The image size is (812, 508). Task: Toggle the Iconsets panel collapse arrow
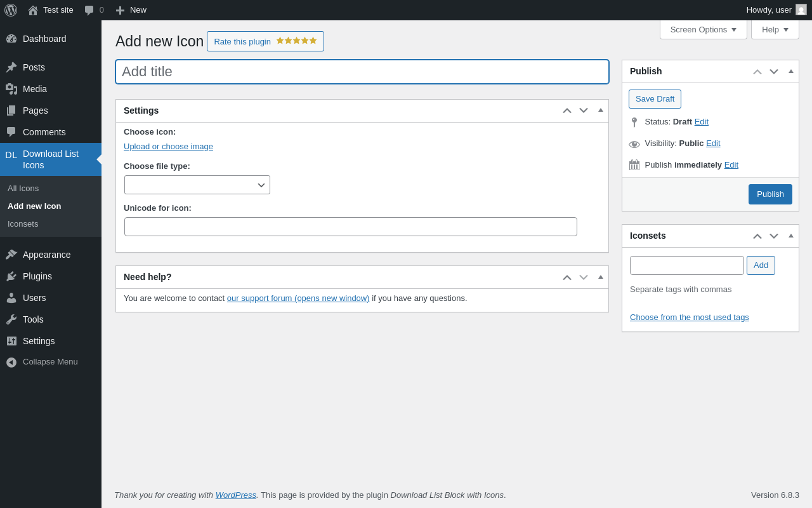click(x=791, y=236)
